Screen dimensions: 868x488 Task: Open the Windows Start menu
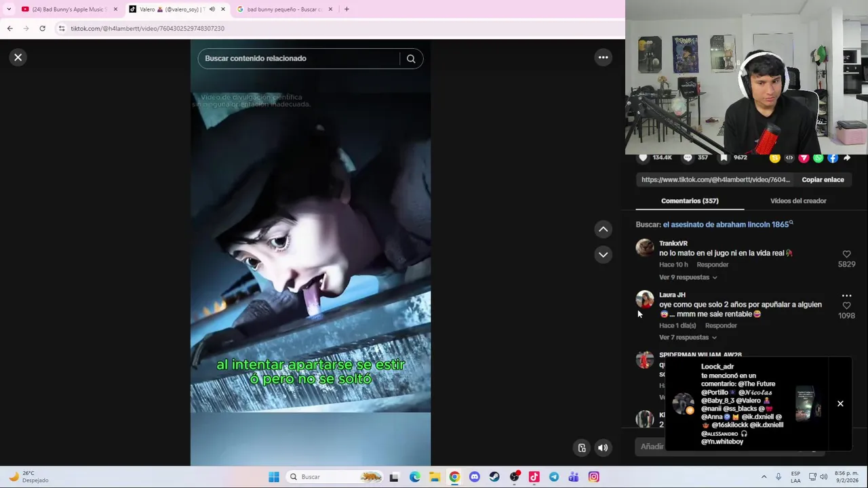[x=274, y=477]
